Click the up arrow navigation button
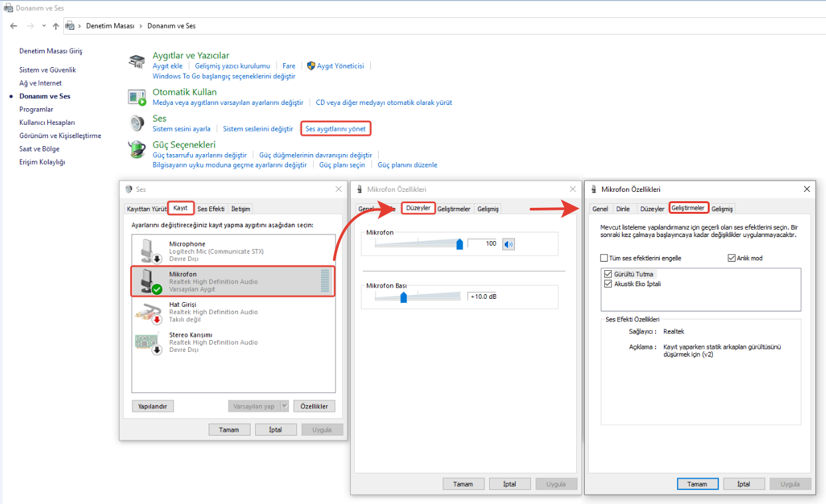 pyautogui.click(x=56, y=26)
